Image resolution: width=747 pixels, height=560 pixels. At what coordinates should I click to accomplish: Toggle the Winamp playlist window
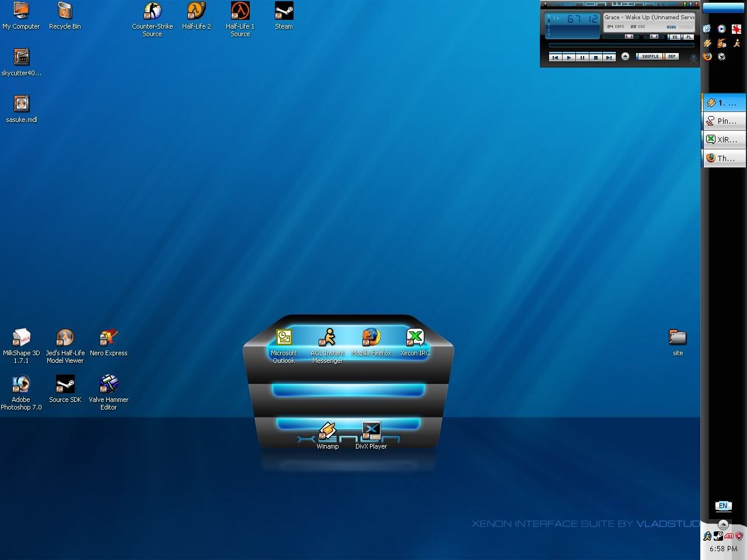pyautogui.click(x=689, y=37)
